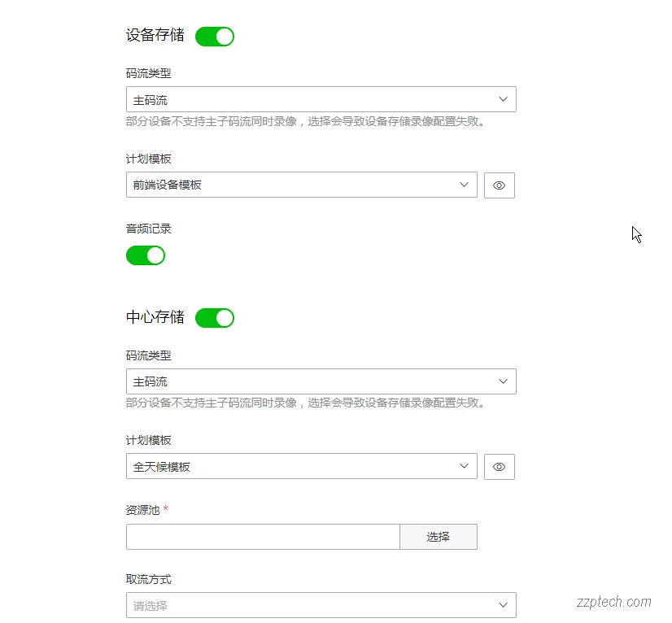Click the eye icon beside 计划模板 under 设备存储
This screenshot has height=623, width=672.
[499, 185]
